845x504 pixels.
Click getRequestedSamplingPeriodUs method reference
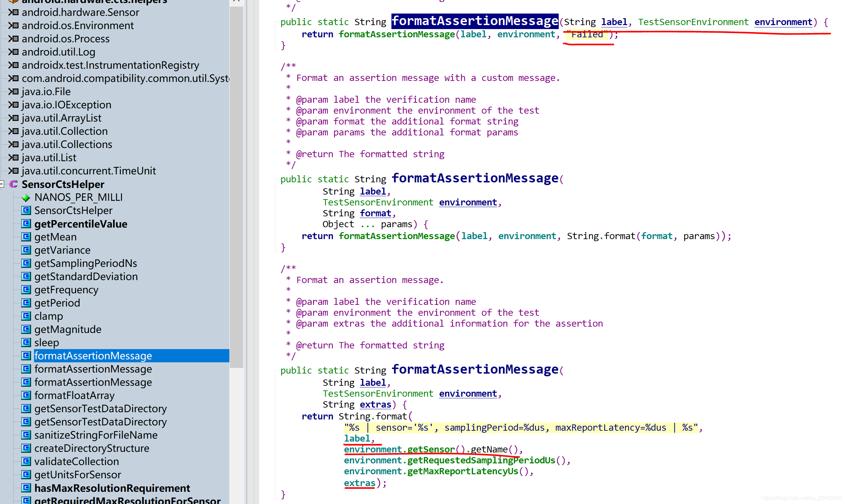pyautogui.click(x=481, y=460)
